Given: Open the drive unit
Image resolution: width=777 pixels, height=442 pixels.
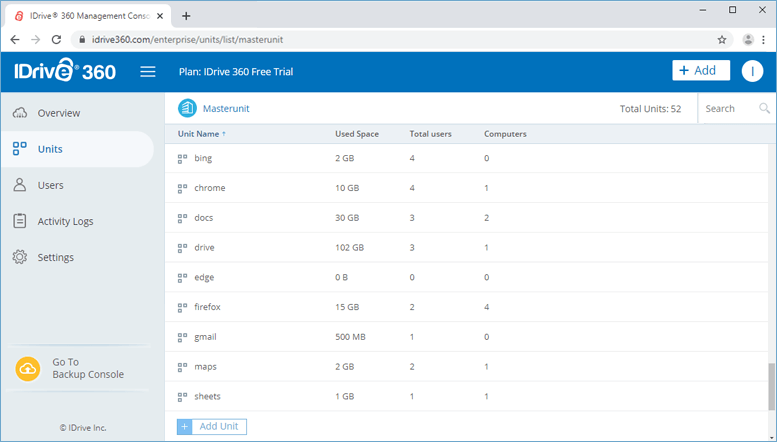Looking at the screenshot, I should tap(204, 248).
